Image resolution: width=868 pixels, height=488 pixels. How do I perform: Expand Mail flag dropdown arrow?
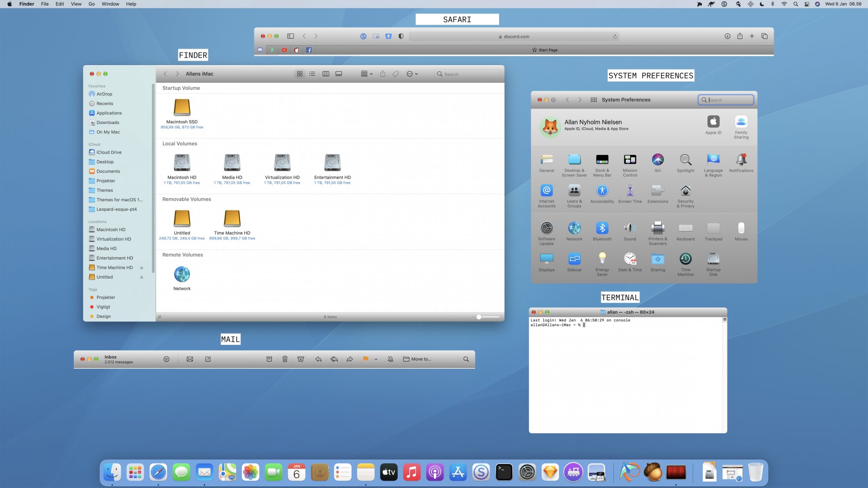376,359
